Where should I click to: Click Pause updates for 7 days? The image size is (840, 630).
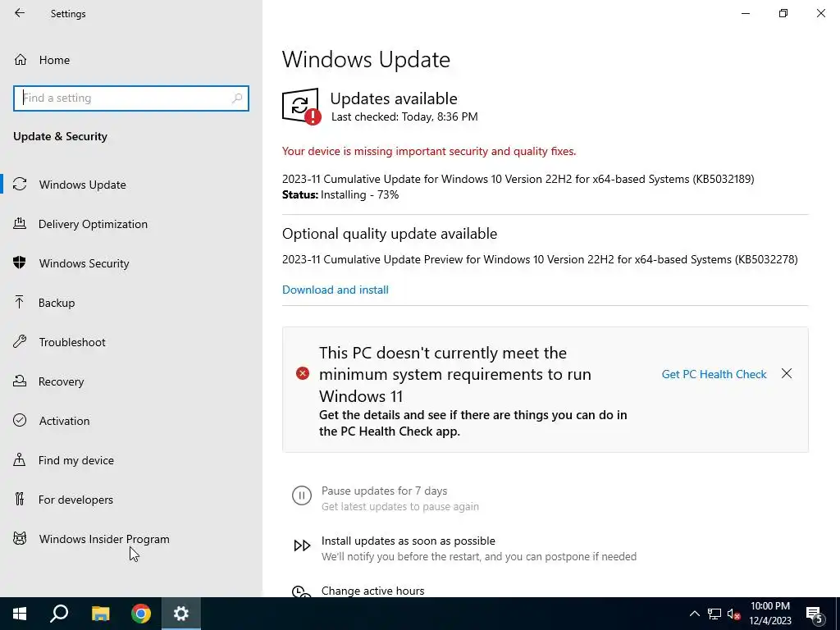click(384, 491)
